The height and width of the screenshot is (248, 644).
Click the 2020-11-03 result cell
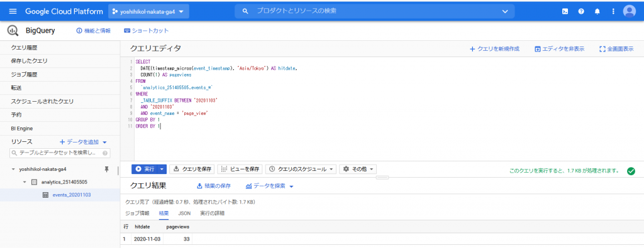pos(147,239)
